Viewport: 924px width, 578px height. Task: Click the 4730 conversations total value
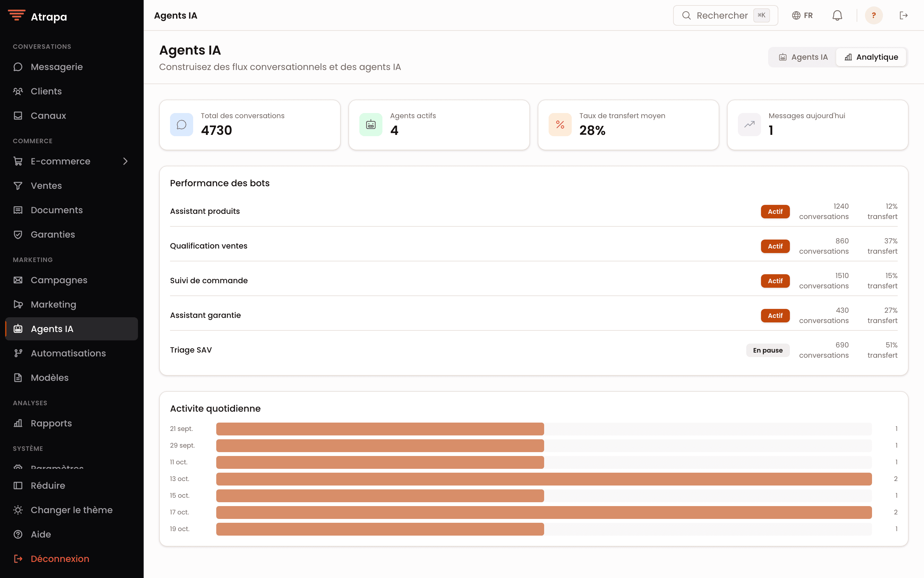217,130
